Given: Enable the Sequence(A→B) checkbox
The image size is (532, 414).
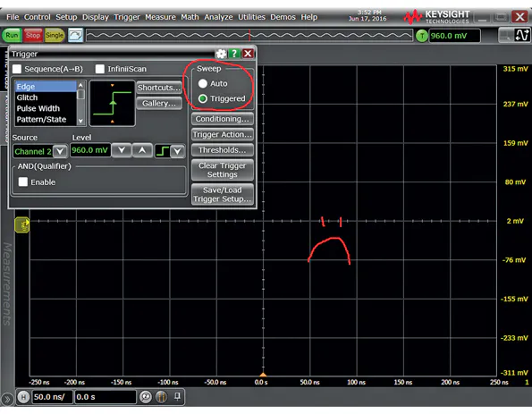Looking at the screenshot, I should click(x=17, y=69).
